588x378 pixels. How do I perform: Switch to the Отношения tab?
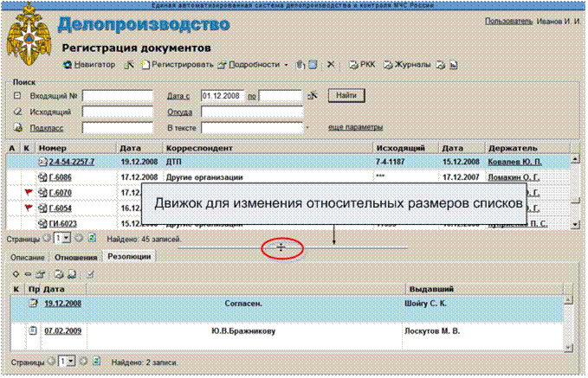pos(75,258)
